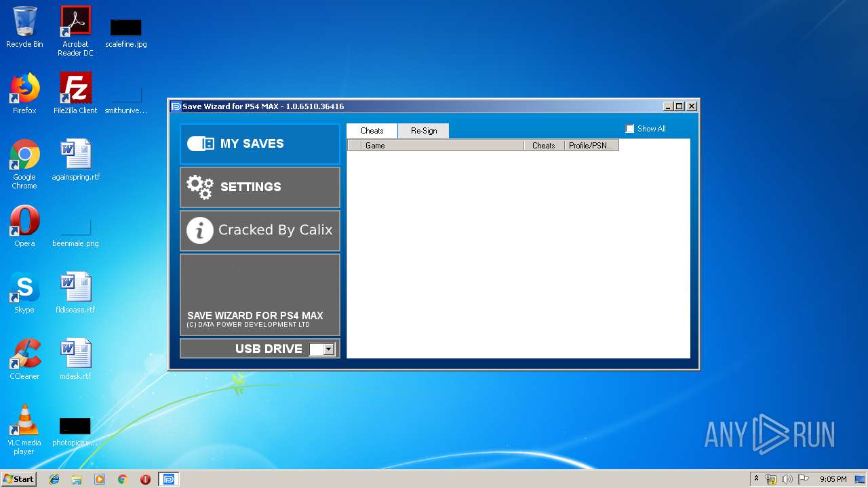
Task: Sort by the Profile/PSN column header
Action: point(591,145)
